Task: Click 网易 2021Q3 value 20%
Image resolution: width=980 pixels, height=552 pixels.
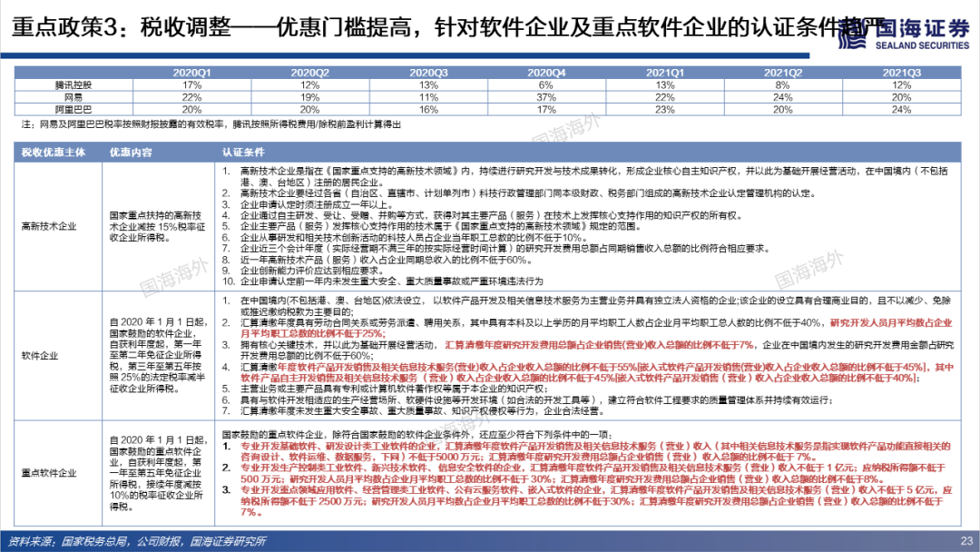Action: [x=901, y=97]
